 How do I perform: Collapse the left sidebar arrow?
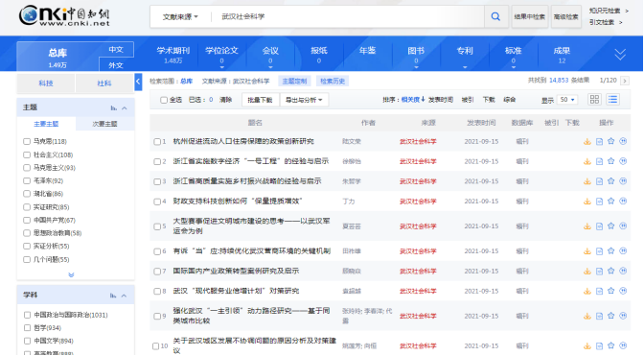138,82
